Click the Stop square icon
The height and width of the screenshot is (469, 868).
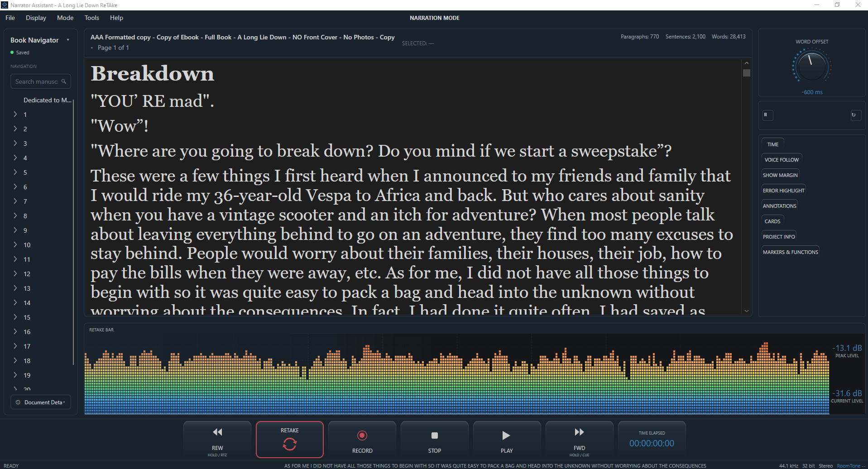[x=435, y=435]
